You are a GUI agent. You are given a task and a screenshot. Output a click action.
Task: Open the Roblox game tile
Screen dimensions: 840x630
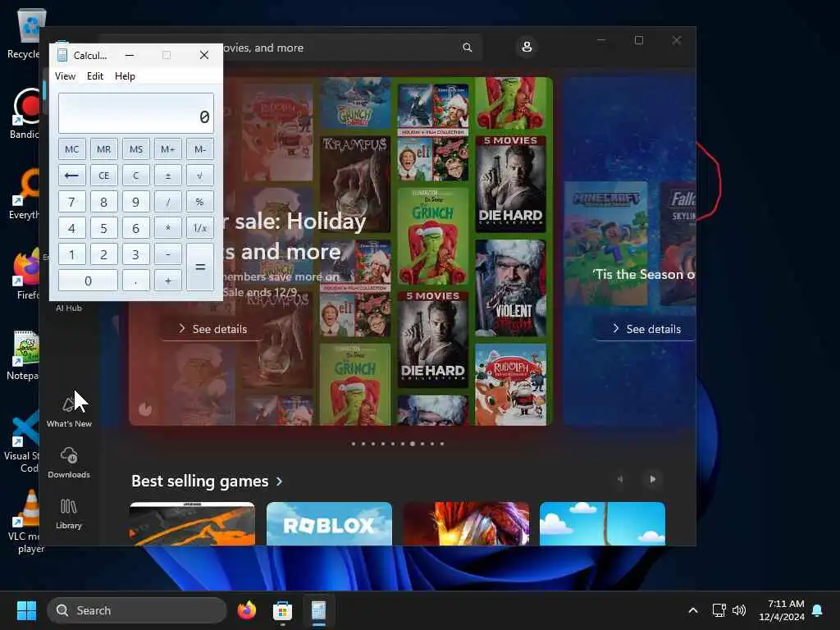(329, 523)
